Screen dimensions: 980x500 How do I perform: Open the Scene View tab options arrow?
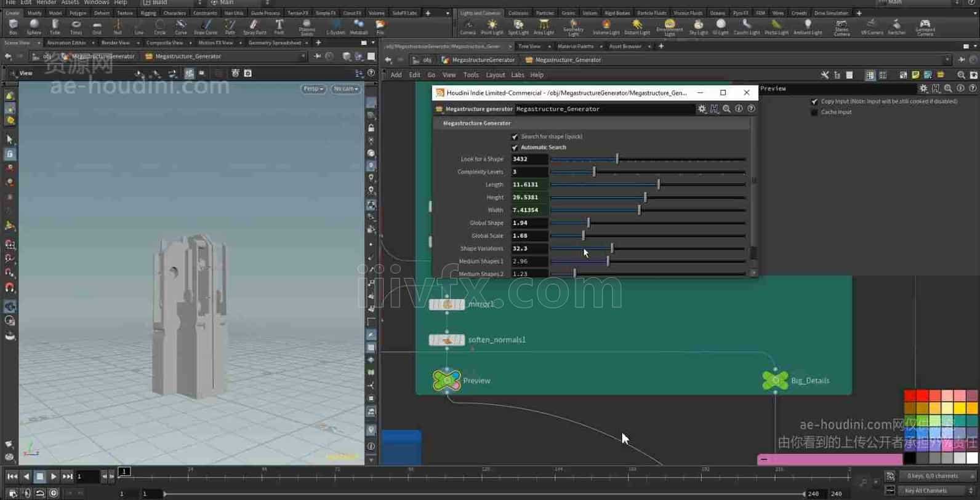click(38, 43)
